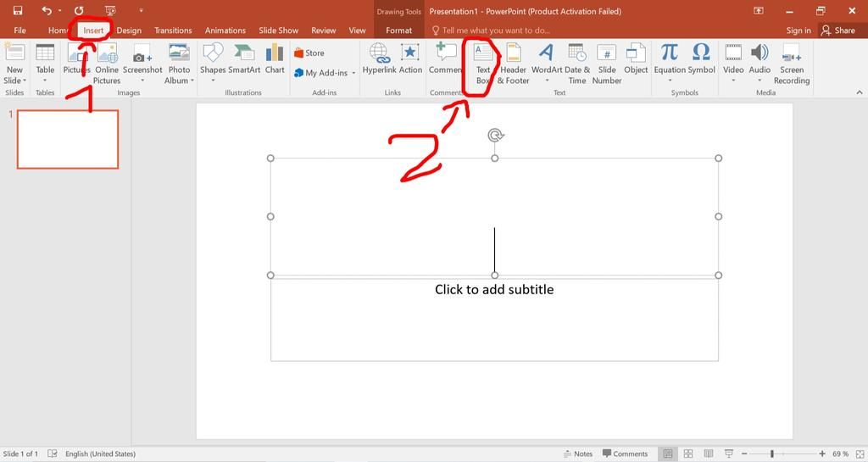Click Sign in link

tap(798, 31)
